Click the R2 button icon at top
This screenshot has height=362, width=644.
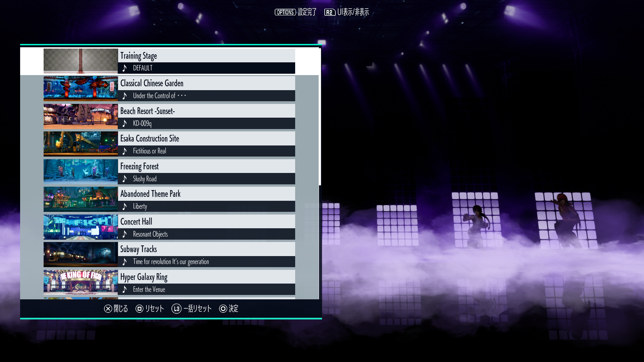330,12
